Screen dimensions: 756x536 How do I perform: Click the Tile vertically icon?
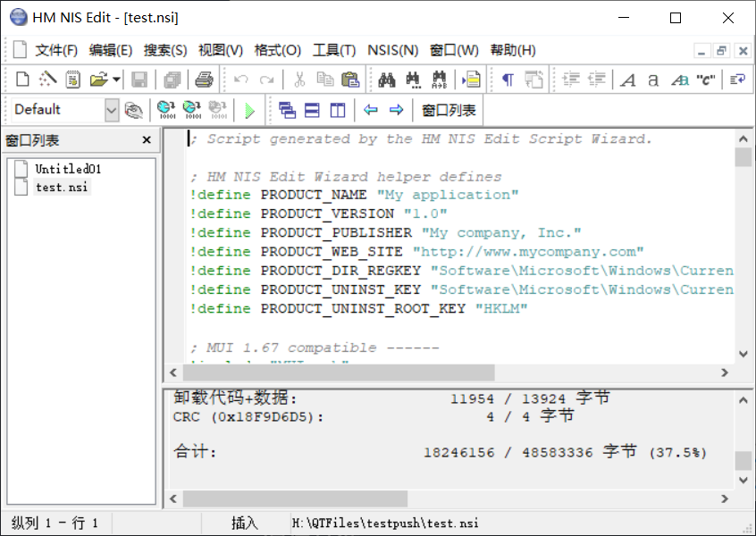tap(338, 111)
